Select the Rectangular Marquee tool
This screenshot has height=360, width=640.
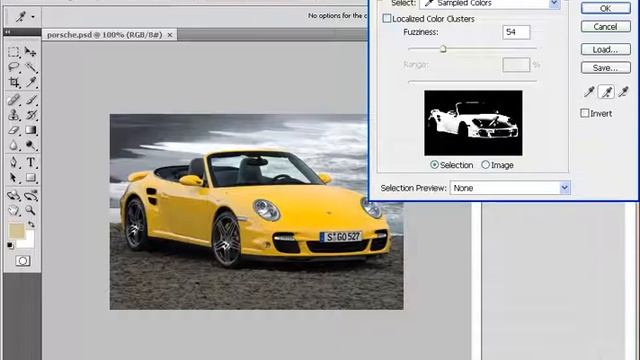tap(13, 52)
